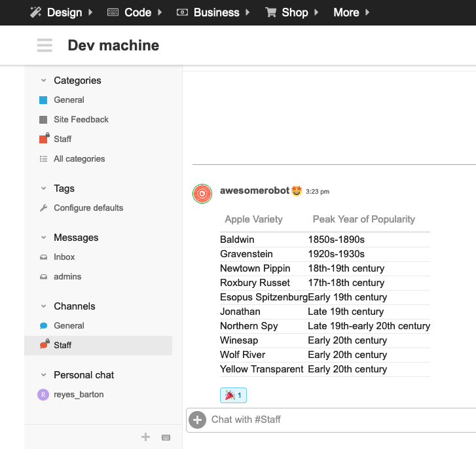Open the General category

[x=69, y=99]
